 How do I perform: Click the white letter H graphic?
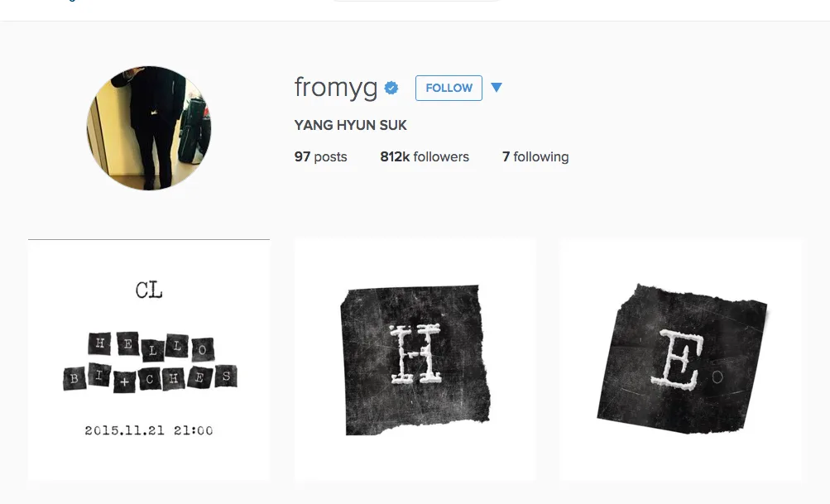click(415, 353)
